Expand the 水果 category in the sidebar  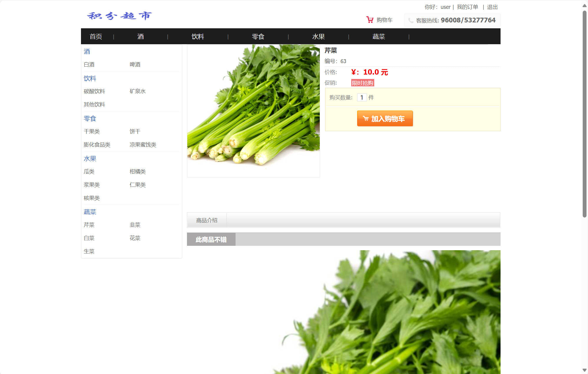point(90,158)
